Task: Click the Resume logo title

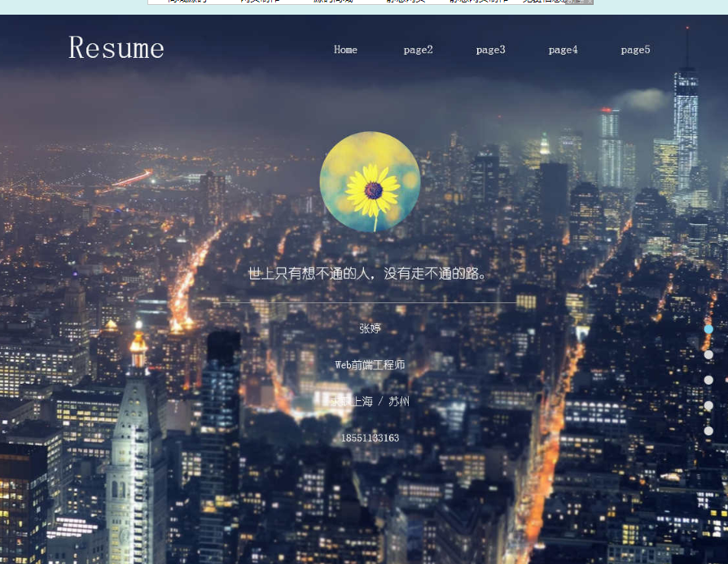Action: (x=116, y=48)
